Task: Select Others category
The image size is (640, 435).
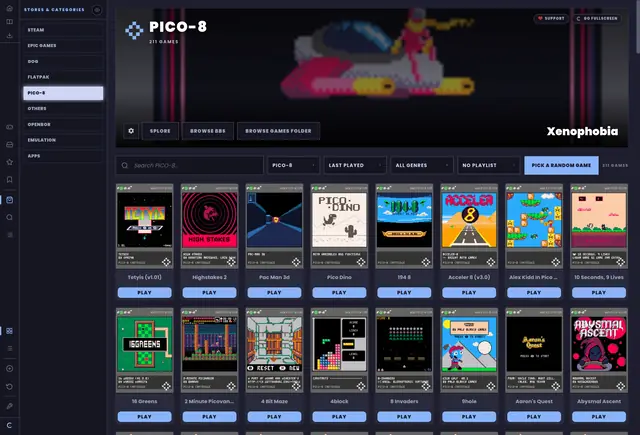Action: pos(63,109)
